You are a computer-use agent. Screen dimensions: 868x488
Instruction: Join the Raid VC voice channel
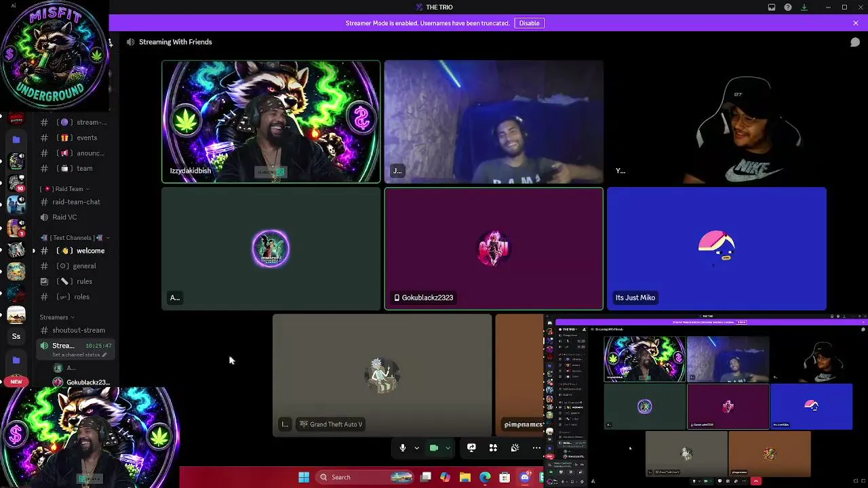(x=75, y=217)
